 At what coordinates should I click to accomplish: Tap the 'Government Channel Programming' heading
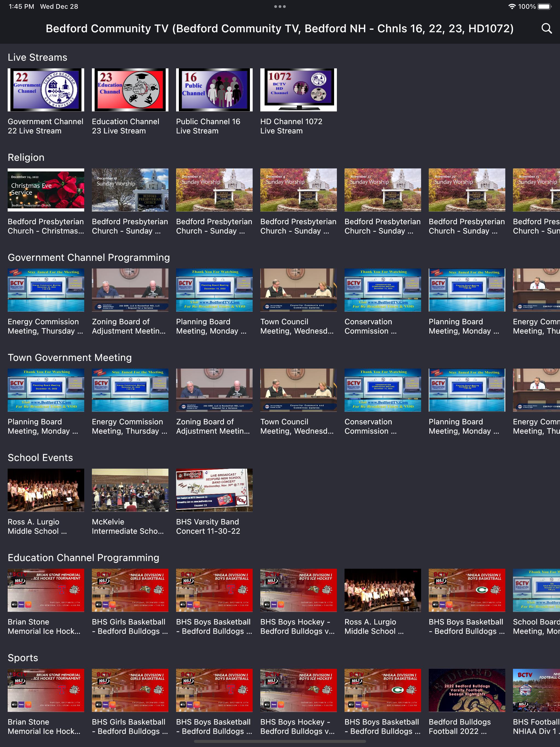pyautogui.click(x=89, y=257)
